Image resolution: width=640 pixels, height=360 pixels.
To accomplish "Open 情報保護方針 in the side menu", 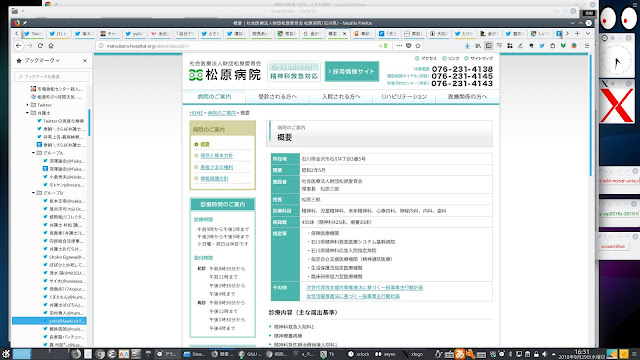I will click(x=214, y=178).
